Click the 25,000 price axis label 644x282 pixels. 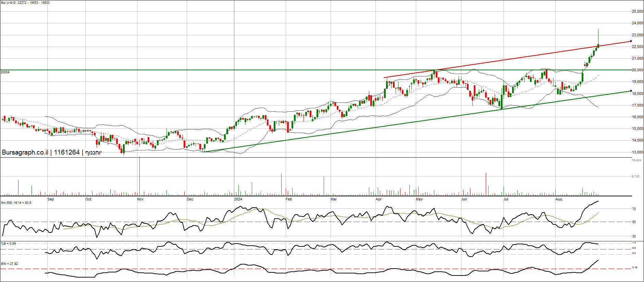pos(637,12)
